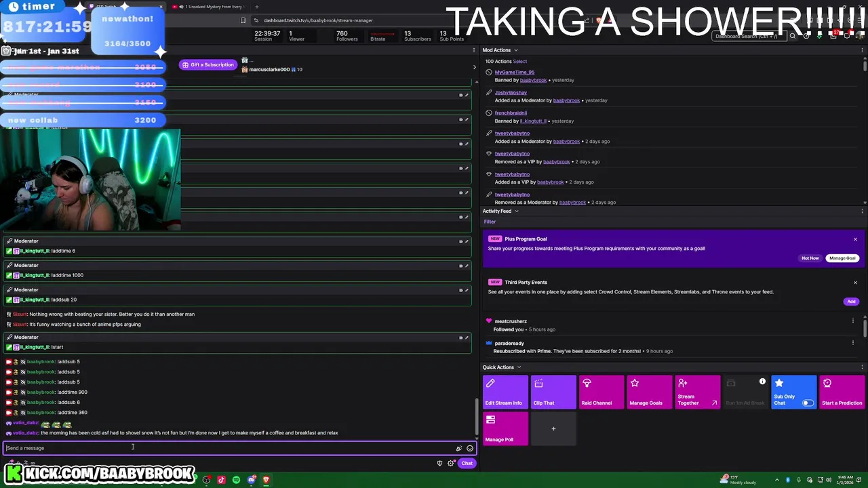The image size is (868, 488).
Task: Open Activity Feed panel options menu
Action: (862, 211)
